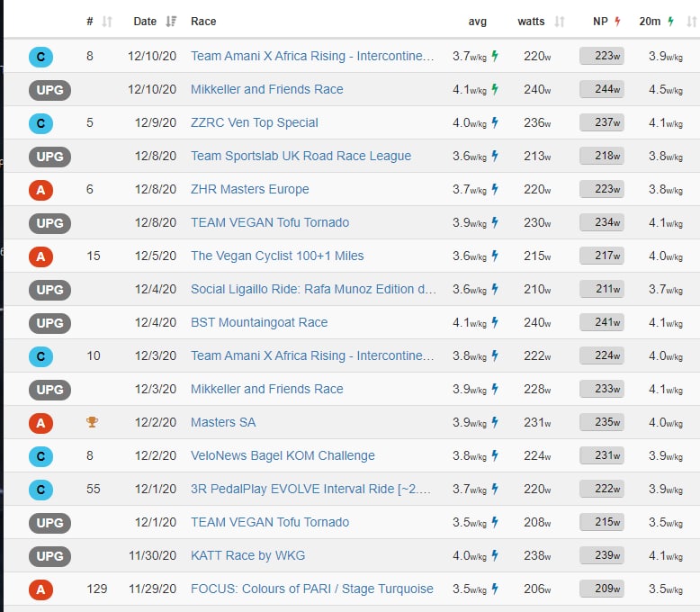Screen dimensions: 700x612
Task: Open 12/10/20 Team Amani X Africa Rising race
Action: tap(312, 56)
